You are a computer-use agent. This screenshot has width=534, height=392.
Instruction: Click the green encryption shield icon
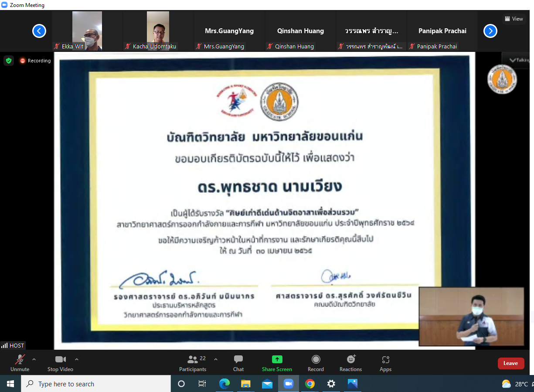tap(9, 61)
